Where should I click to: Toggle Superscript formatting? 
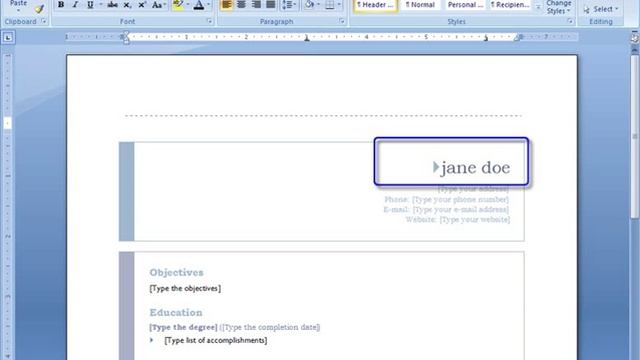pyautogui.click(x=142, y=4)
